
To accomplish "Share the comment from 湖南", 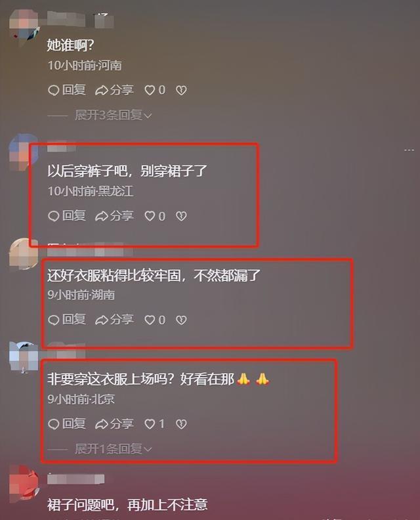I will [114, 320].
